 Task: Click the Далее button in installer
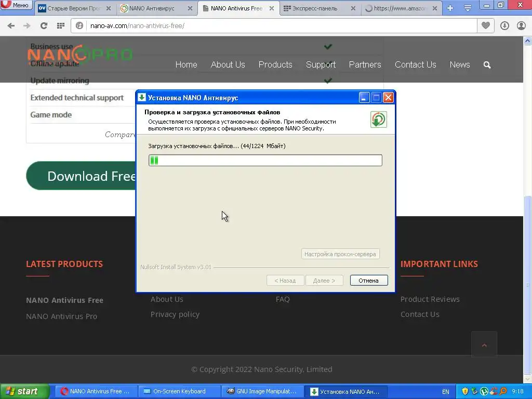[x=324, y=281]
